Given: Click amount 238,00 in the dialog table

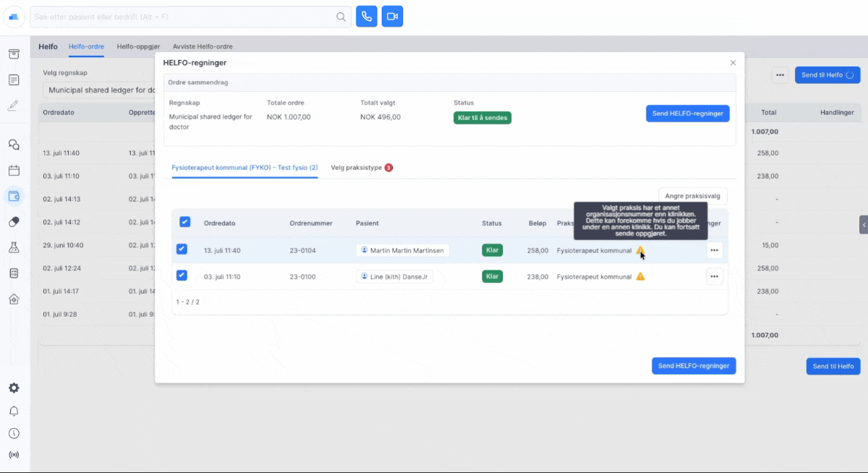Looking at the screenshot, I should pos(537,276).
